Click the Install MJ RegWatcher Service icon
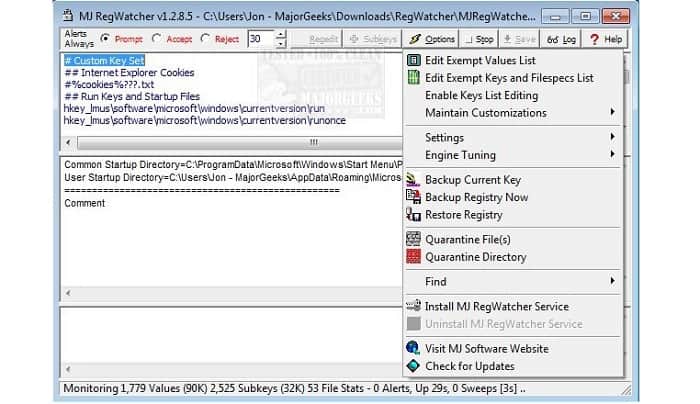The image size is (700, 404). pos(413,306)
